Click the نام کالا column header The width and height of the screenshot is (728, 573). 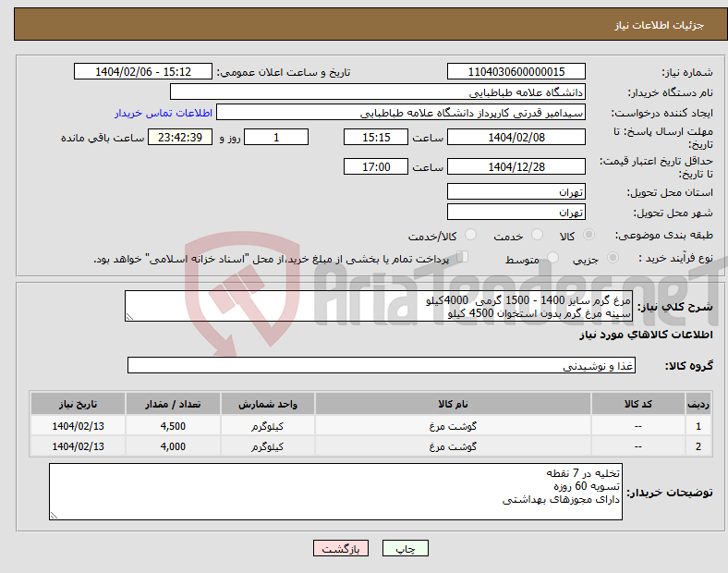[x=453, y=404]
